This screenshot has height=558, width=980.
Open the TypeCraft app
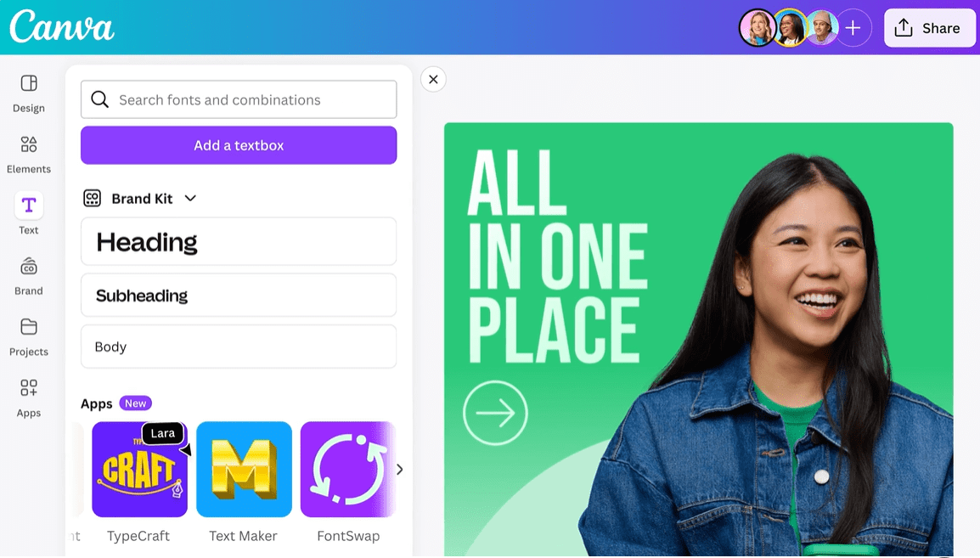(x=139, y=469)
